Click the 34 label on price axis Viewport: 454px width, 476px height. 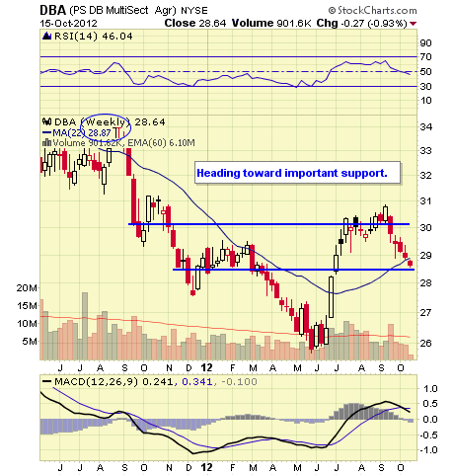click(425, 126)
